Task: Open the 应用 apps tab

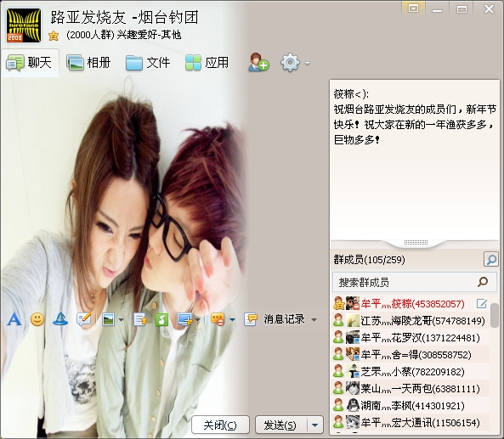Action: [207, 63]
